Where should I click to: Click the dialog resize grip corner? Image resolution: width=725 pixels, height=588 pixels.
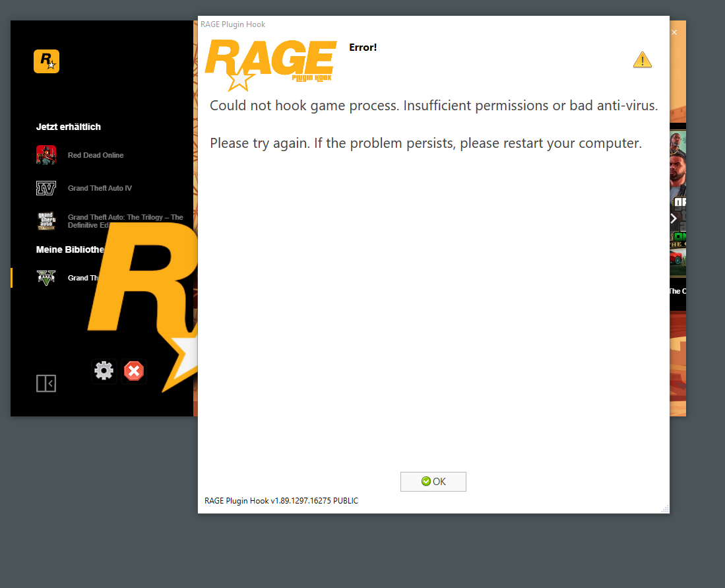(x=665, y=509)
